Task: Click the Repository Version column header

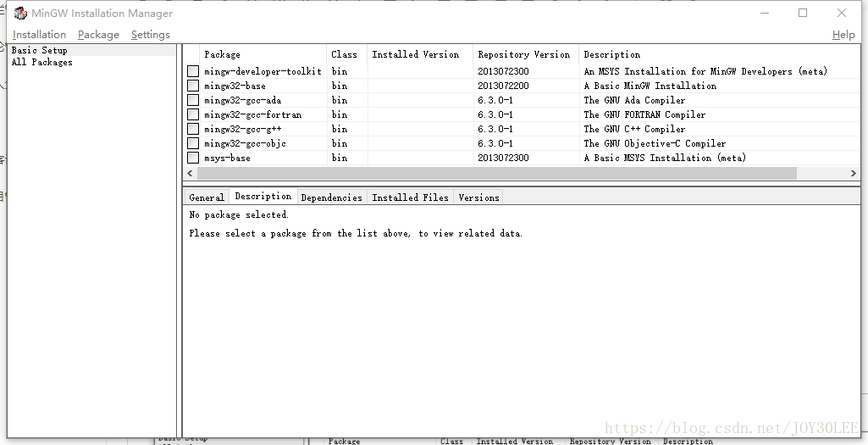Action: click(x=526, y=54)
